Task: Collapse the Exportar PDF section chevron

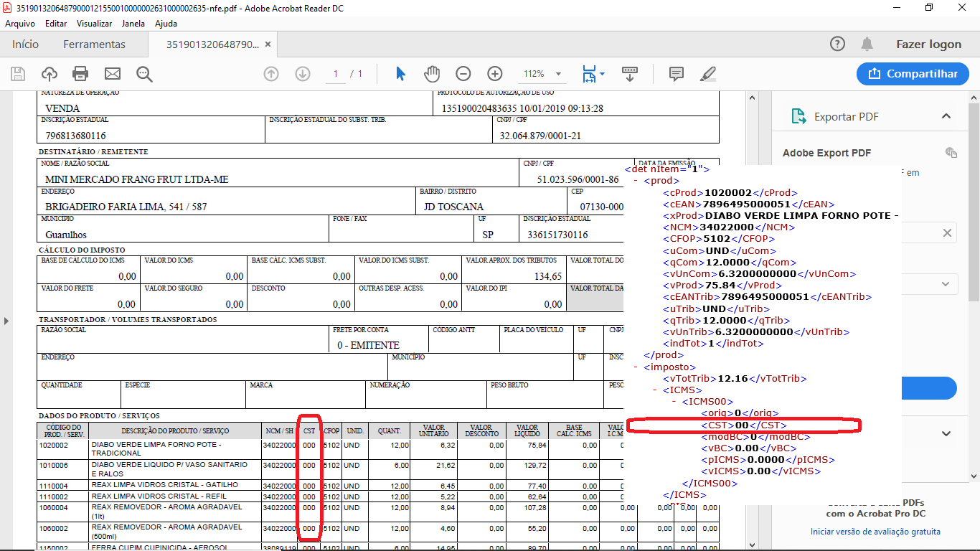Action: pos(946,116)
